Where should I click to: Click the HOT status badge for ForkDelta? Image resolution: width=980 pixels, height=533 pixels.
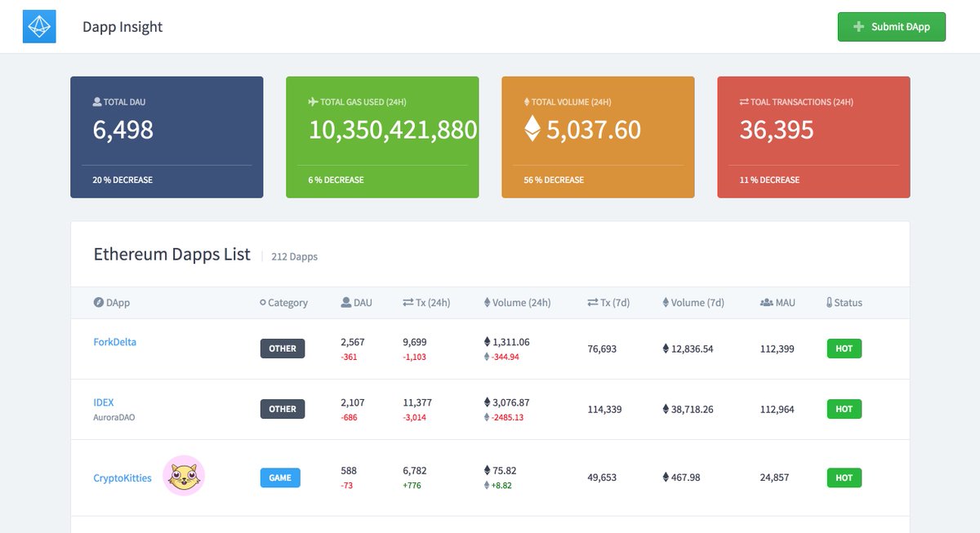[x=844, y=349]
